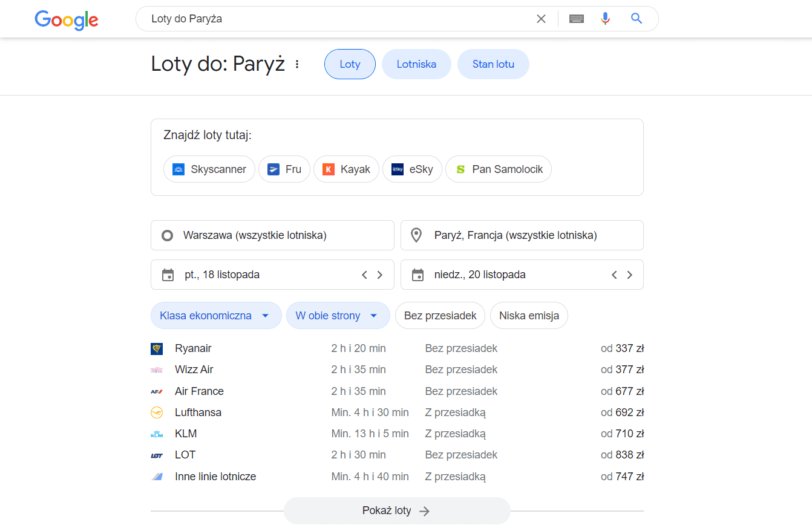This screenshot has height=528, width=812.
Task: Click the od 710 zł price
Action: click(622, 434)
